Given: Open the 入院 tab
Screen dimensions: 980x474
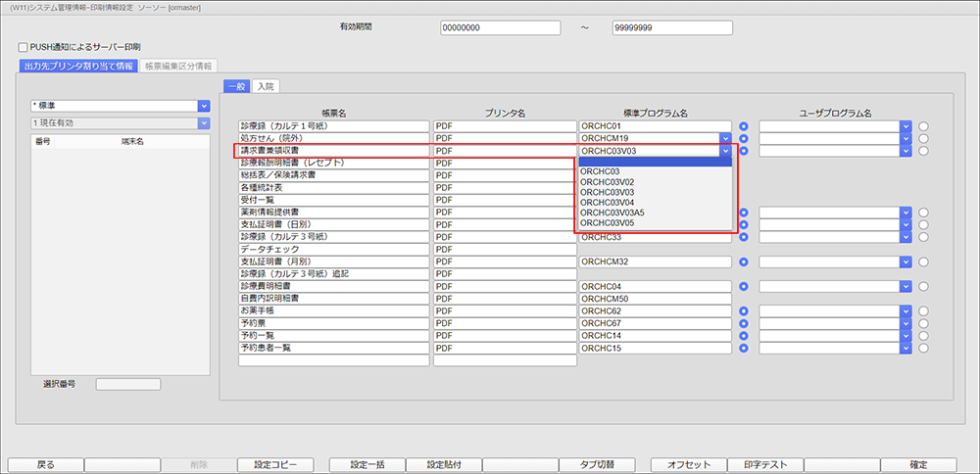Looking at the screenshot, I should click(x=264, y=87).
